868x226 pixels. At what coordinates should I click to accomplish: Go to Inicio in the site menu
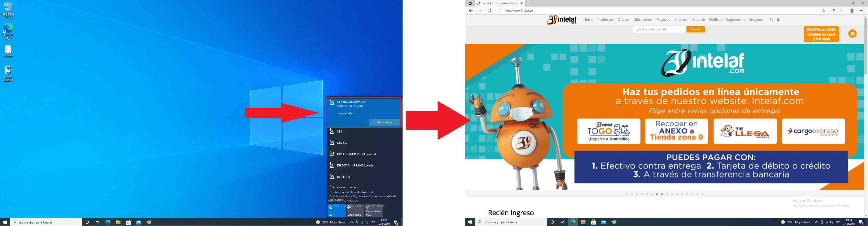(589, 20)
